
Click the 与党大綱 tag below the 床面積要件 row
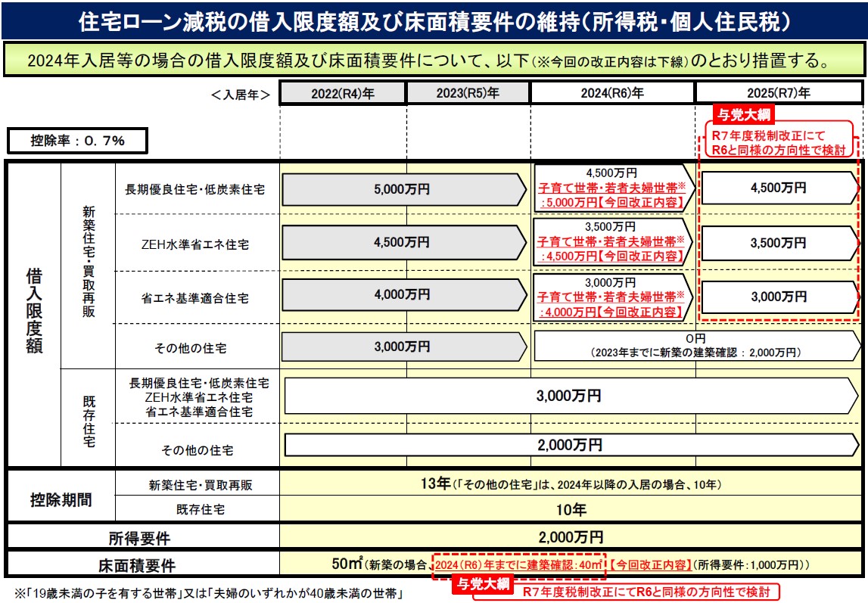(x=483, y=583)
